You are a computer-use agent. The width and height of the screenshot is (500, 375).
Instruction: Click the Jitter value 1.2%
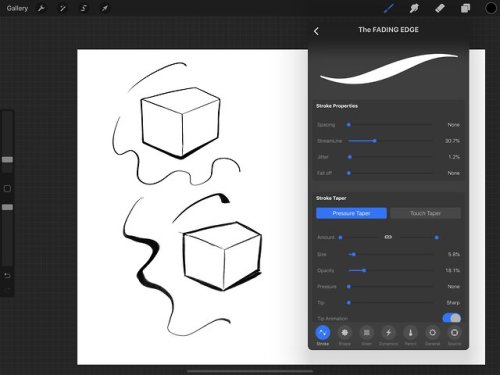pyautogui.click(x=454, y=157)
